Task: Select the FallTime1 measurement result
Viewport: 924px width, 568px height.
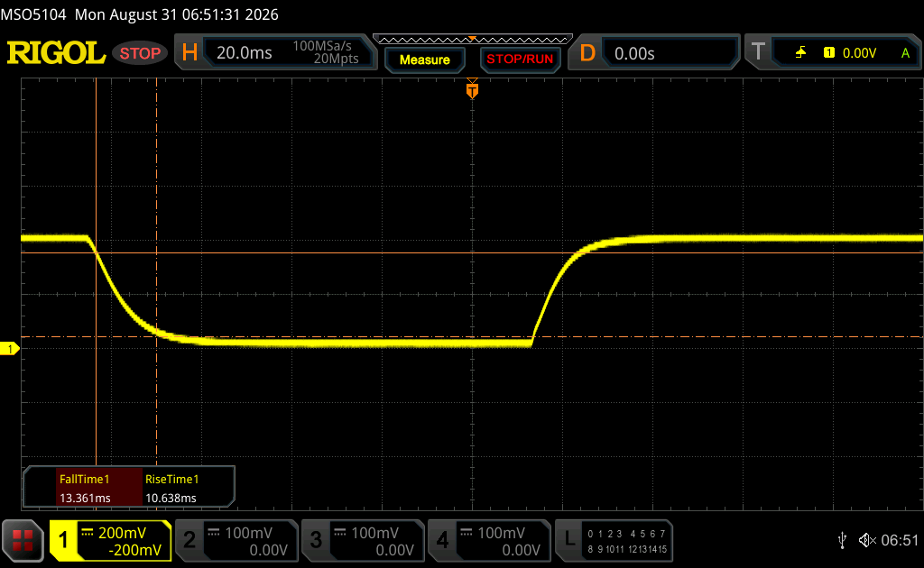Action: click(x=99, y=488)
